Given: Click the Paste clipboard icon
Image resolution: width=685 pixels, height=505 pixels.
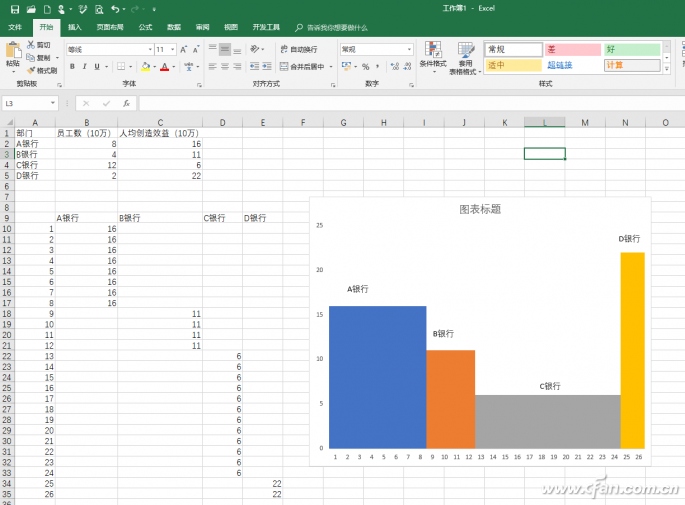Looking at the screenshot, I should [x=13, y=50].
